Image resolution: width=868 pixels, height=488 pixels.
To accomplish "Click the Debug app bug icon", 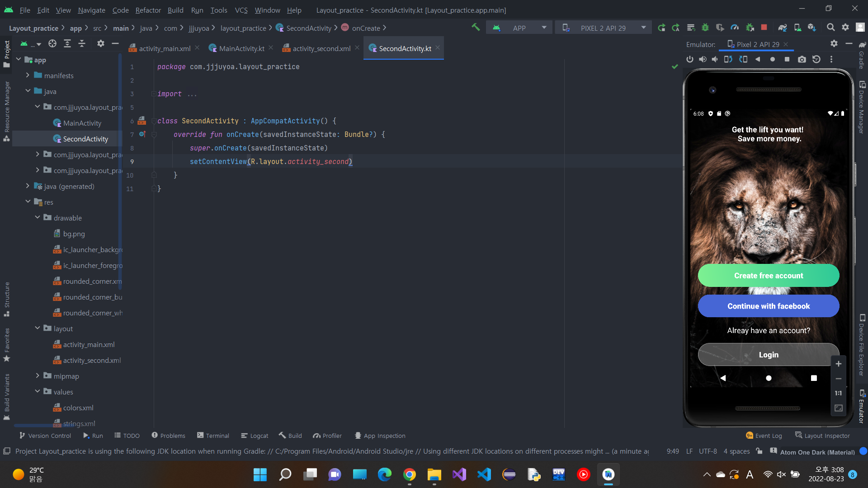I will [705, 28].
